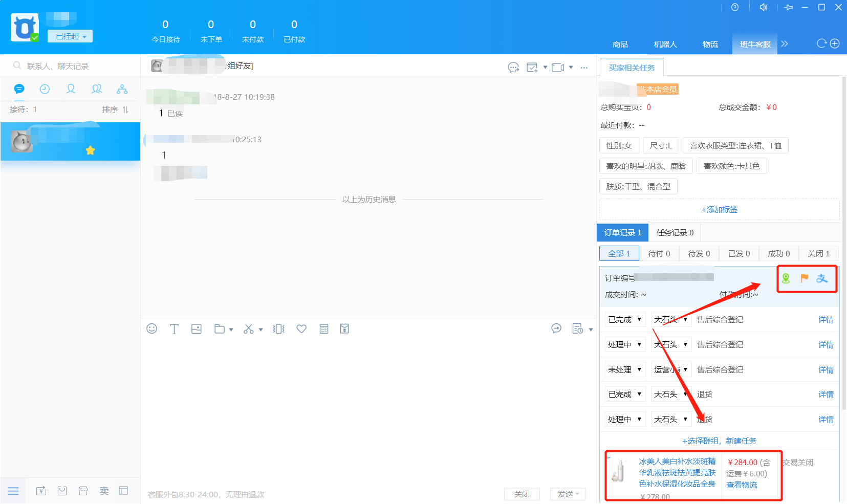Viewport: 847px width, 504px height.
Task: Toggle the 排序 sort order
Action: (x=115, y=109)
